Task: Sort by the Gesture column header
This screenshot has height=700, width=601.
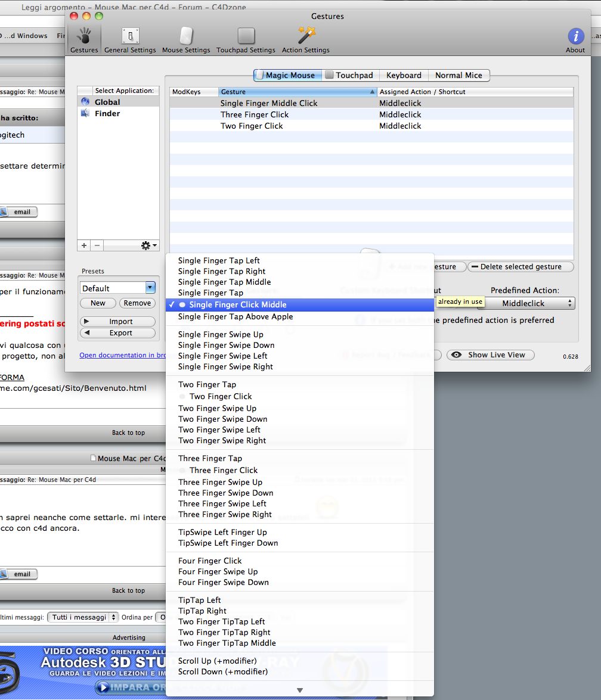Action: pos(298,92)
